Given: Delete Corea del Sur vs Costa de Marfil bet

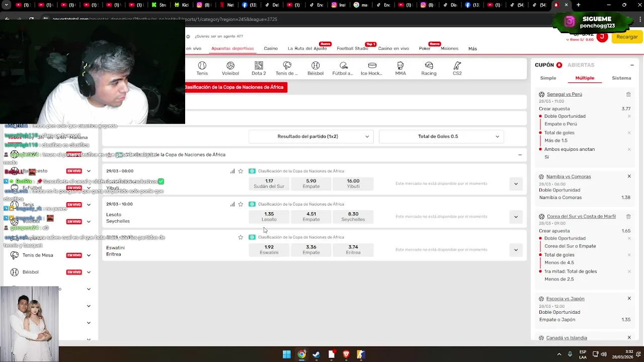Looking at the screenshot, I should tap(628, 217).
